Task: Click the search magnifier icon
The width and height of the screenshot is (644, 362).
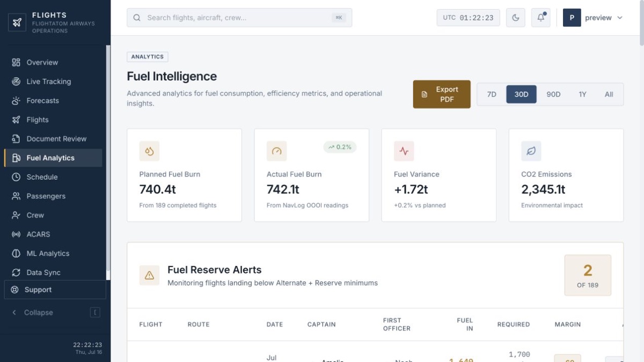Action: pyautogui.click(x=137, y=18)
